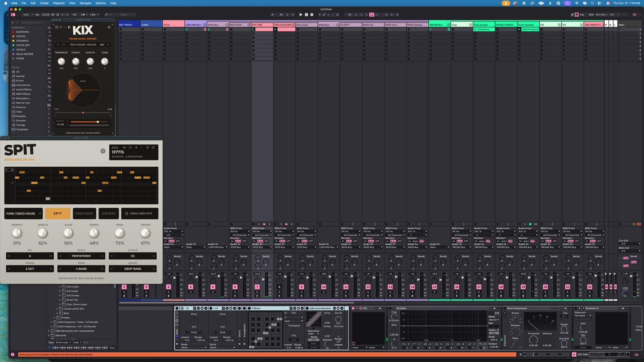Screen dimensions: 644x362
Task: Open Sounds category in browser
Action: [20, 76]
